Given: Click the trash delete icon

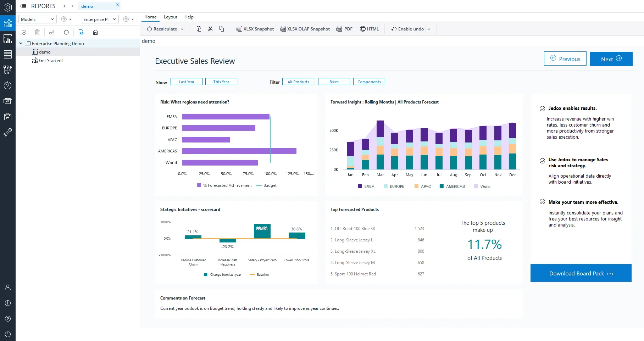Looking at the screenshot, I should coord(37,32).
